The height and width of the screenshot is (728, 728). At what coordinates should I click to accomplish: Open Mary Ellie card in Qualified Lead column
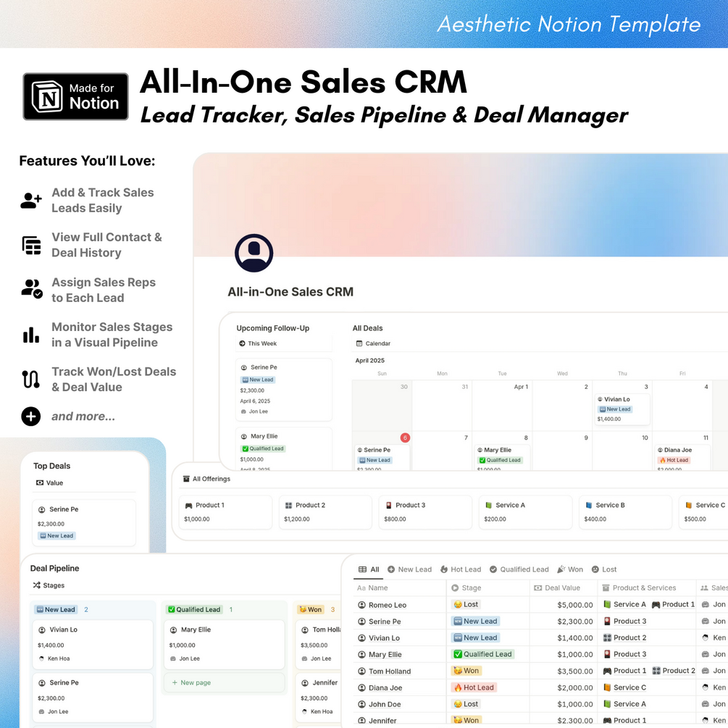[x=225, y=645]
